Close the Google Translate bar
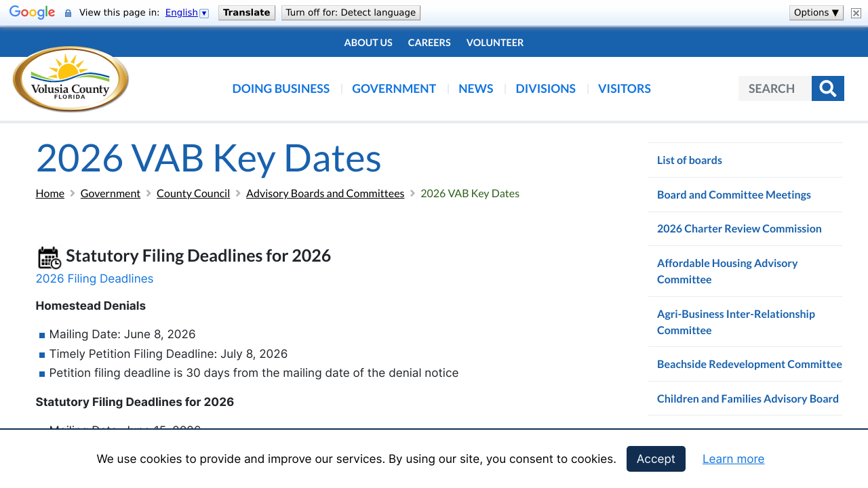868x488 pixels. click(856, 13)
